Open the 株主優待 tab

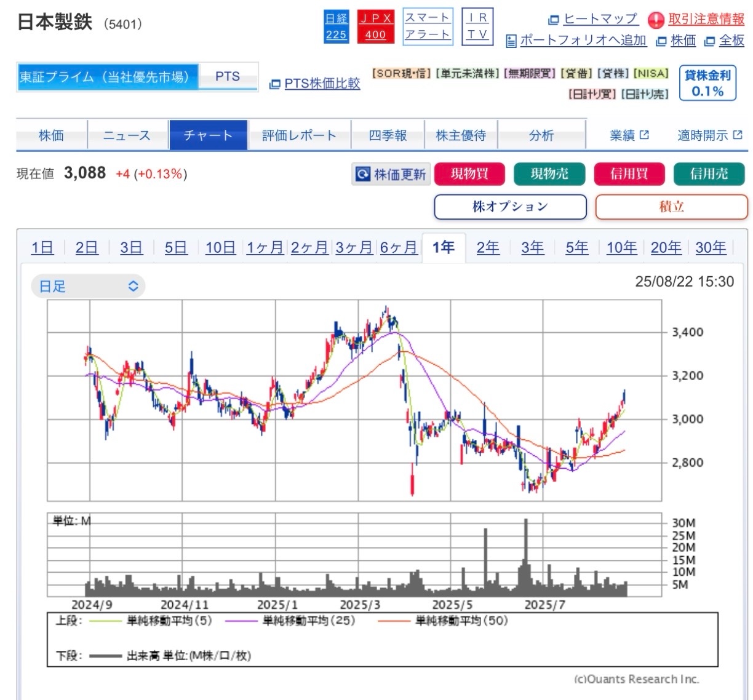[x=461, y=135]
